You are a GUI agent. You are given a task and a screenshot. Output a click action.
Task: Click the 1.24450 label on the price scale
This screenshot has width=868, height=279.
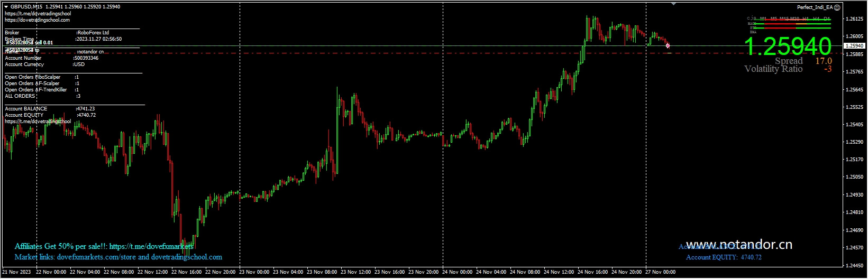pos(855,265)
